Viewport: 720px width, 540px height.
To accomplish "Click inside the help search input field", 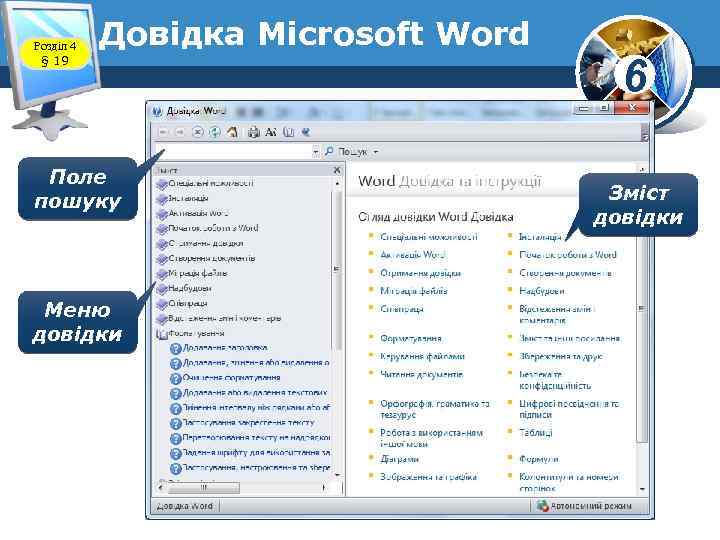I will coord(234,152).
